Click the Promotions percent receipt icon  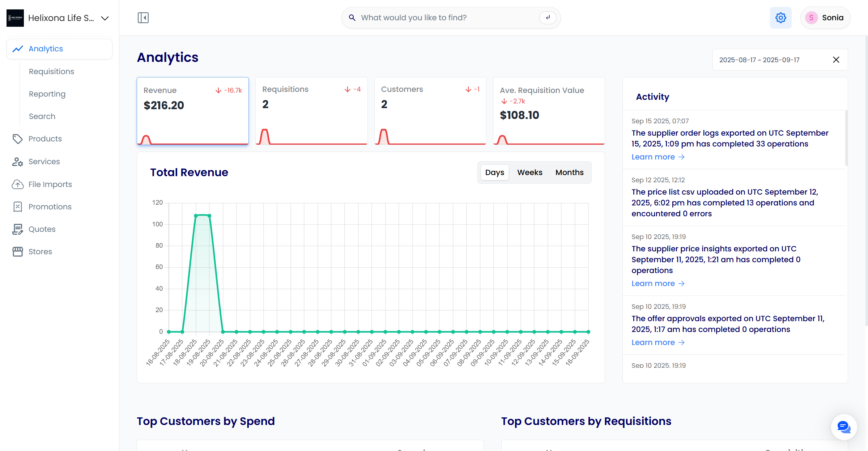17,207
